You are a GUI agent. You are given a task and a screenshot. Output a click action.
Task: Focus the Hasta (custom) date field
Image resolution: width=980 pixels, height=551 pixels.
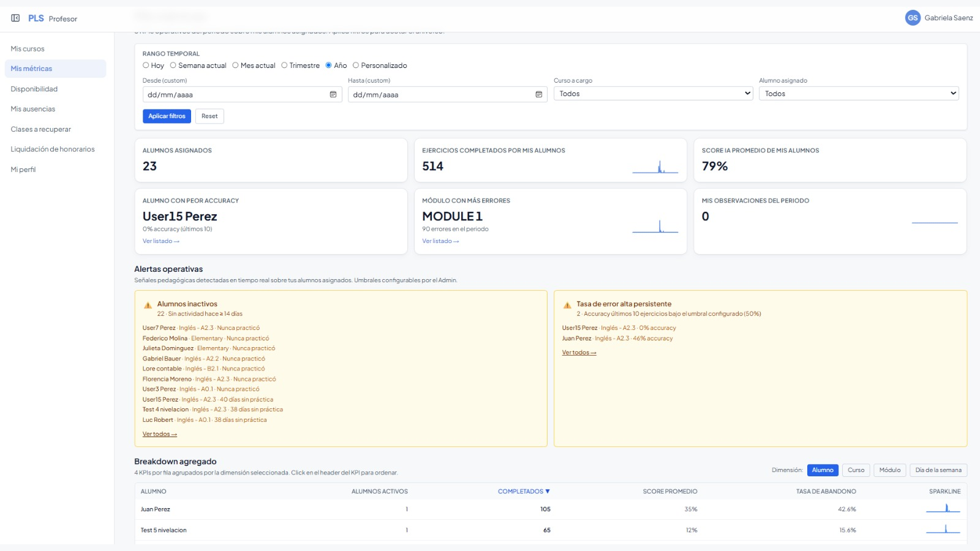tap(448, 94)
